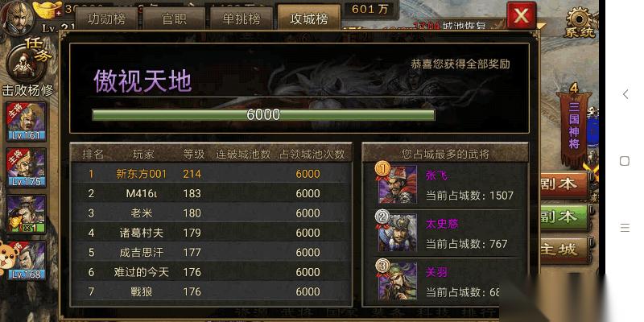Open the 系统 settings gear icon
This screenshot has width=644, height=322.
pyautogui.click(x=580, y=22)
